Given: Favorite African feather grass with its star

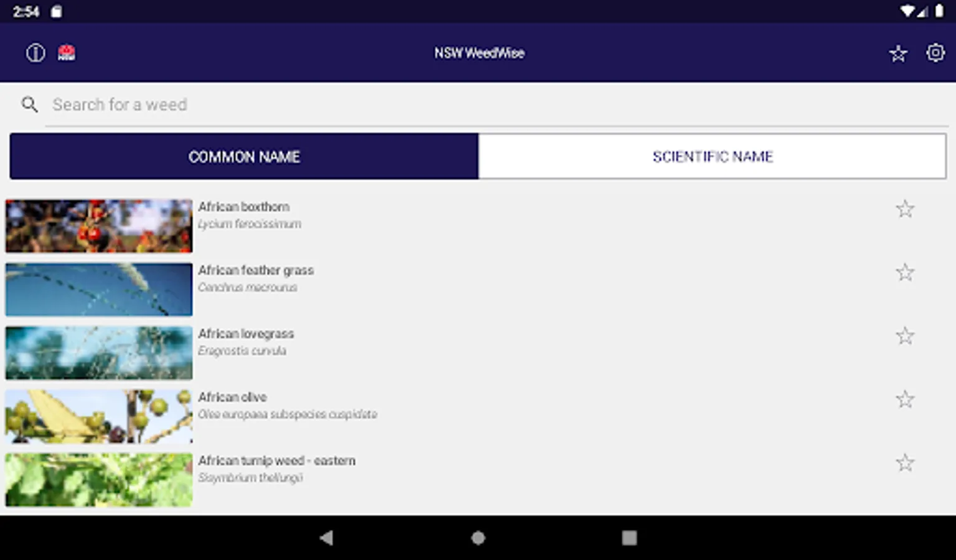Looking at the screenshot, I should click(906, 273).
